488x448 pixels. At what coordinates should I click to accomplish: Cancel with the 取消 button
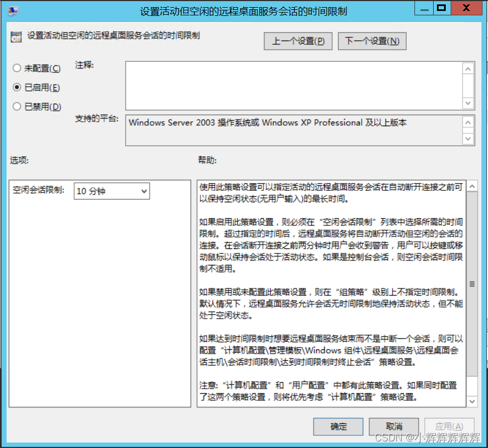394,427
